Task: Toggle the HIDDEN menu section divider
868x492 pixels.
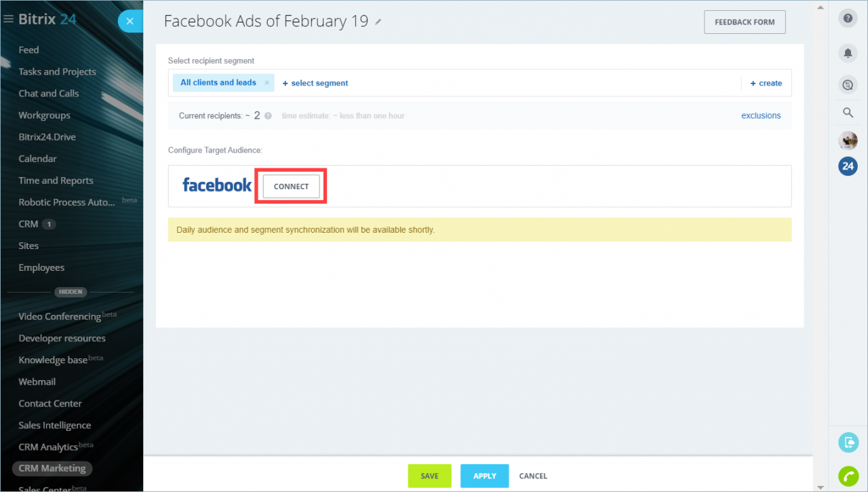Action: 71,292
